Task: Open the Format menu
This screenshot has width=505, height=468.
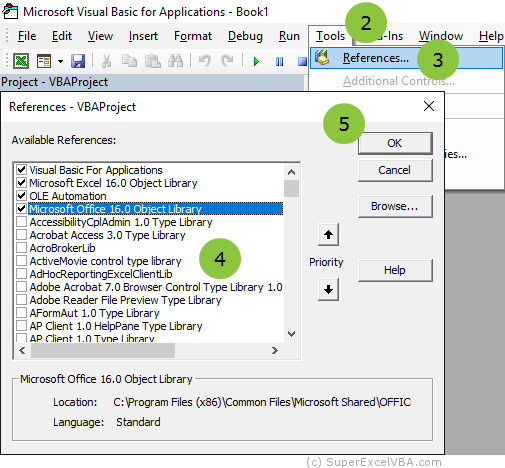Action: coord(193,36)
